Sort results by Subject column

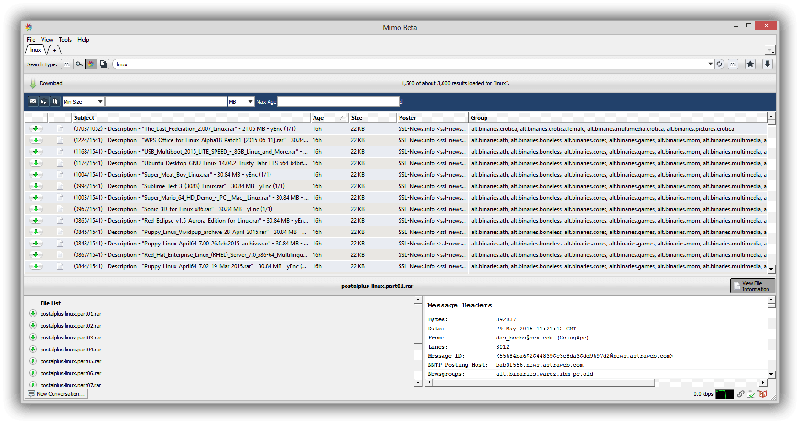coord(191,118)
